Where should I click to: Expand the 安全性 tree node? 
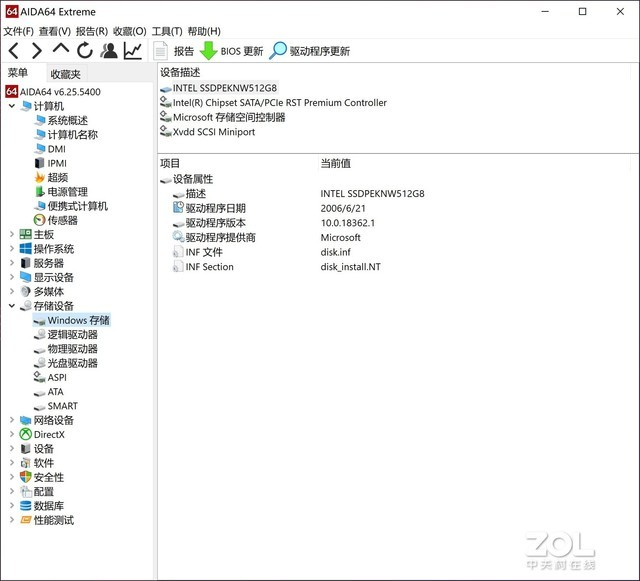pyautogui.click(x=12, y=477)
